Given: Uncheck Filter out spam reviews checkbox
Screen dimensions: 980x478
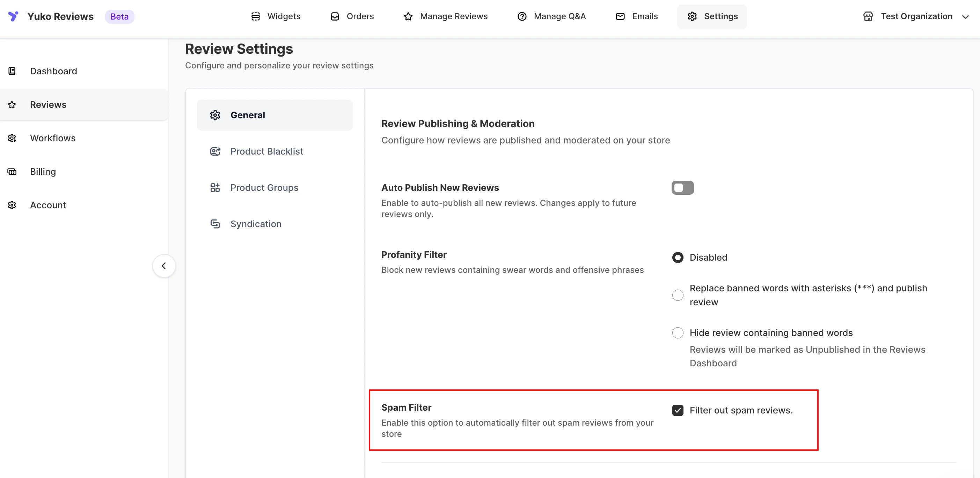Looking at the screenshot, I should point(678,410).
